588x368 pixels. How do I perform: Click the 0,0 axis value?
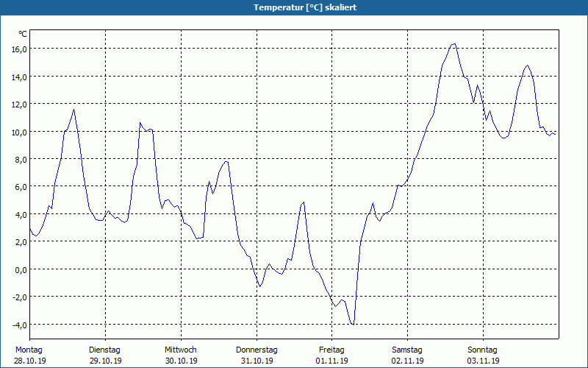21,269
